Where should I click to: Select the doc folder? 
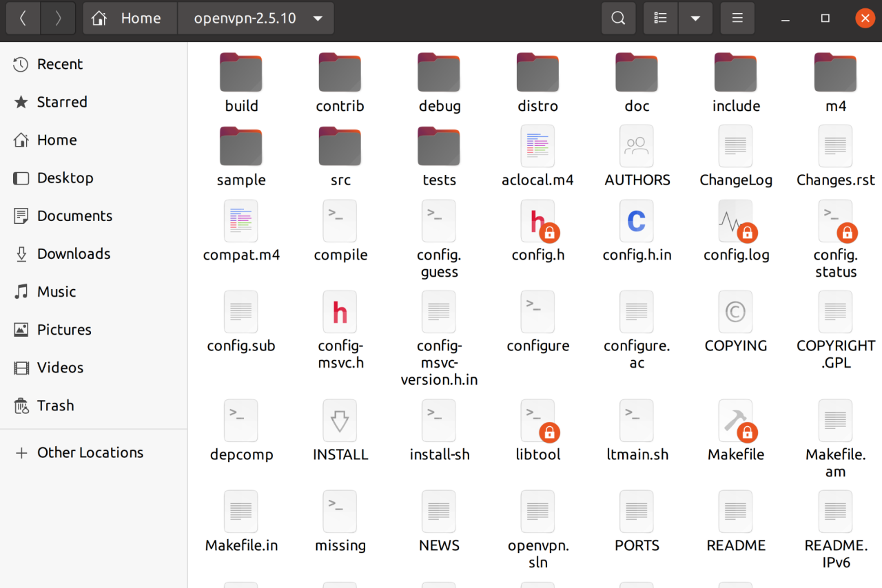pyautogui.click(x=637, y=83)
